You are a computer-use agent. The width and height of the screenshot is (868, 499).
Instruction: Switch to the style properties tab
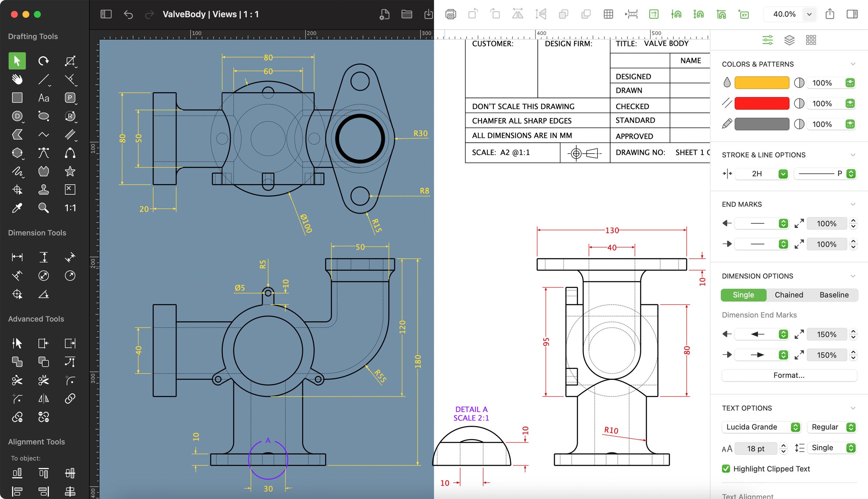767,40
